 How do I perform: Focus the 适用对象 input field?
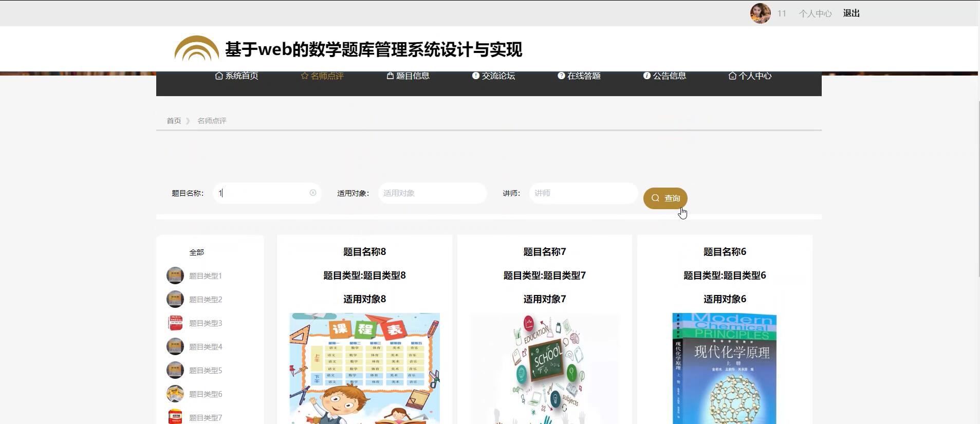click(x=433, y=193)
